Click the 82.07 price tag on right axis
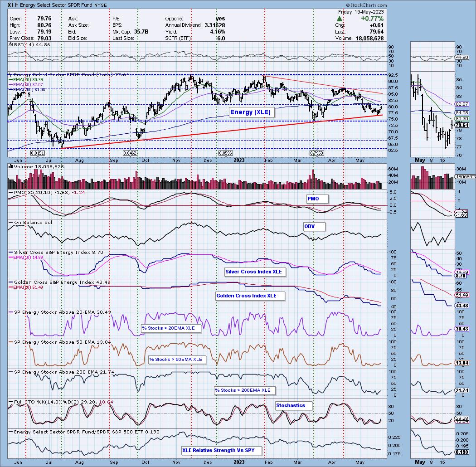The image size is (476, 467). click(462, 104)
